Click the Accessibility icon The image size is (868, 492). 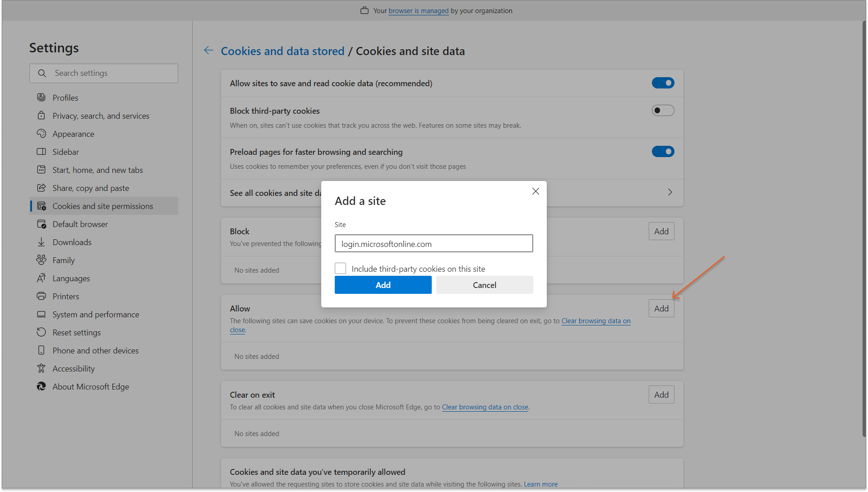(41, 368)
